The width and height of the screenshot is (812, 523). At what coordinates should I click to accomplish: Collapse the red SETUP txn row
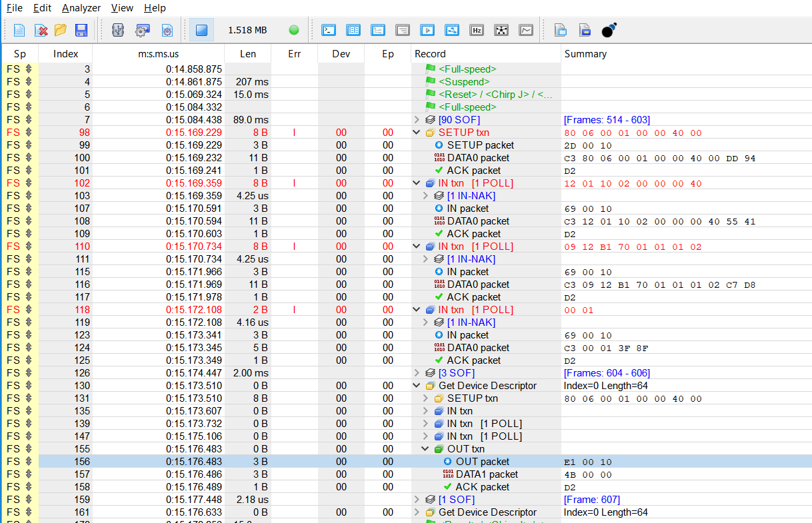click(417, 133)
